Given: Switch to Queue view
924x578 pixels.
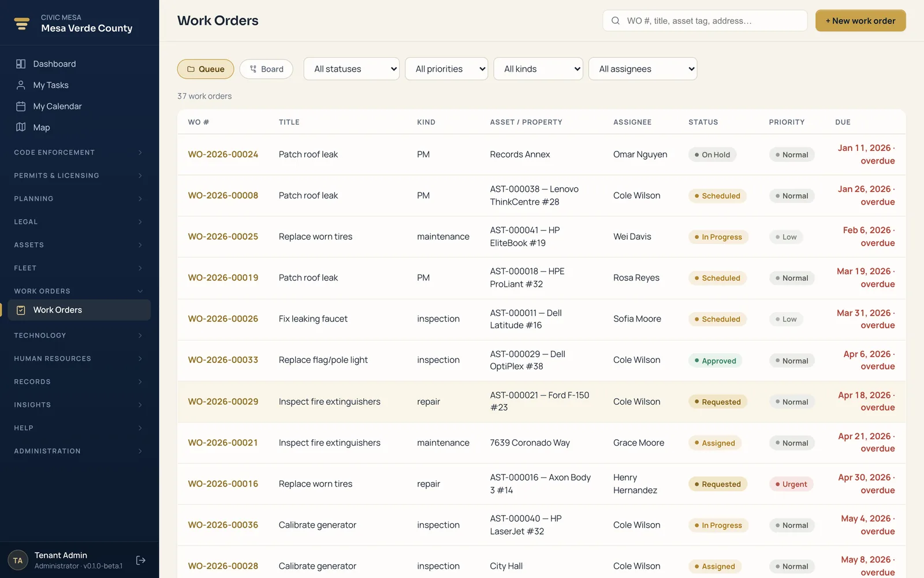Looking at the screenshot, I should (x=206, y=69).
